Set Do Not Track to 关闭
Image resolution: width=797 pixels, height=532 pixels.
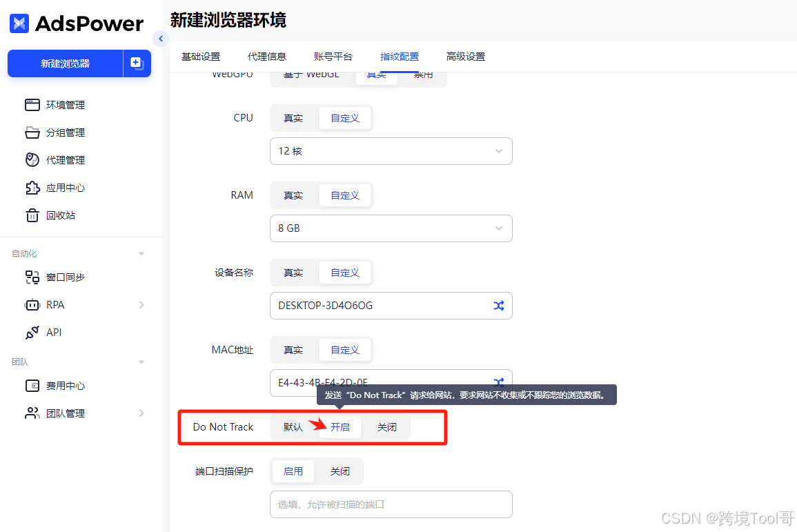tap(387, 427)
